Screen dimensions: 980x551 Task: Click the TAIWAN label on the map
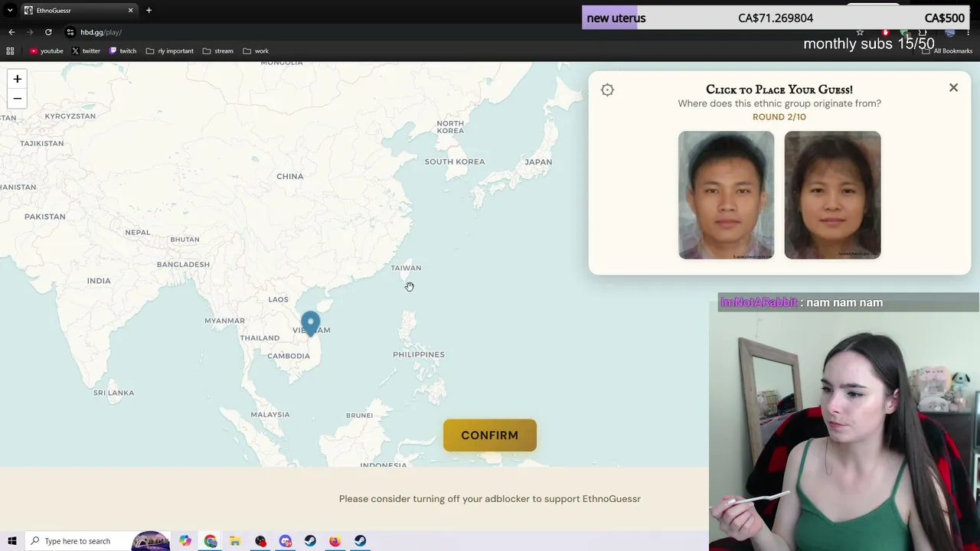coord(406,268)
